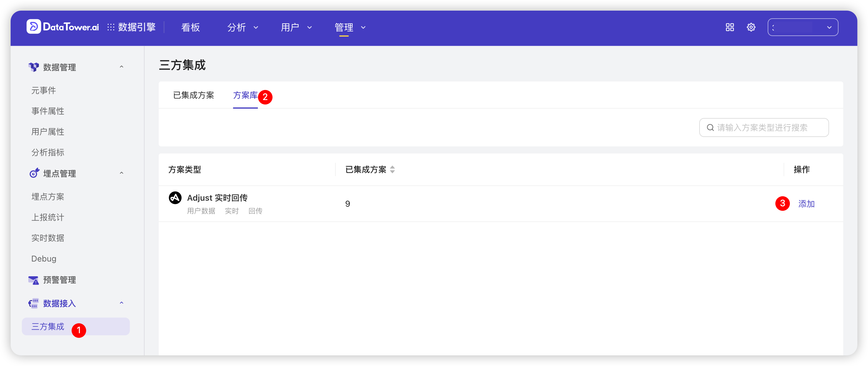Collapse the 数据接入 sidebar section

point(122,302)
